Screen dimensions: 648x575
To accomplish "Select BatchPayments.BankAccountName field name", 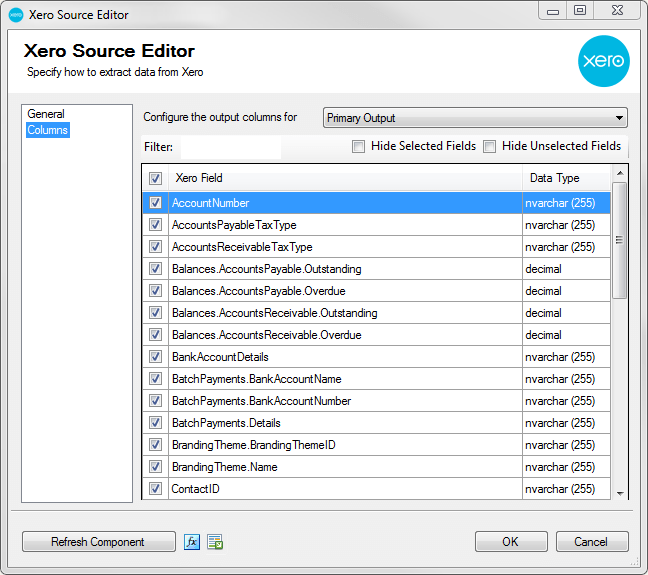I will pyautogui.click(x=257, y=379).
